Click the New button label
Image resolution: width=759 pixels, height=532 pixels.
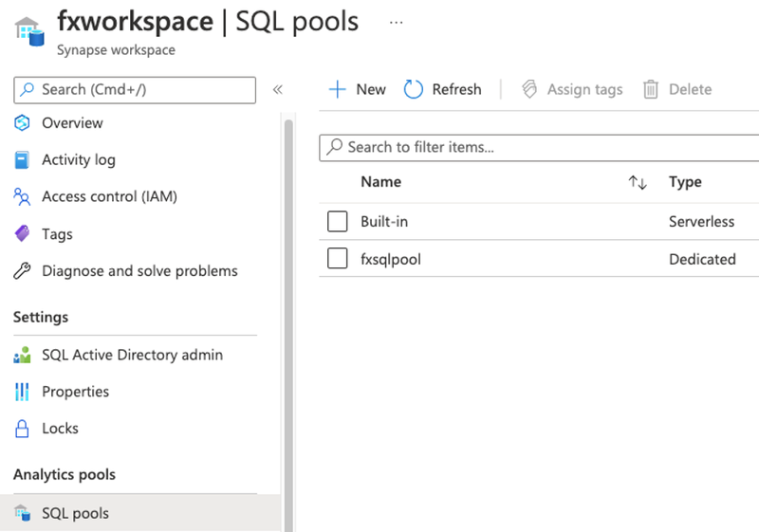point(371,89)
